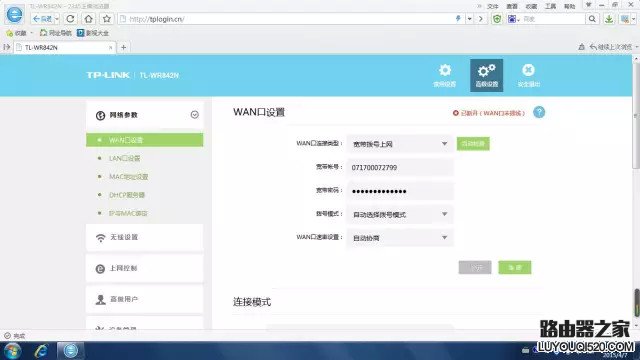Image resolution: width=640 pixels, height=360 pixels.
Task: Click the TP-LINK logo in header
Action: point(108,75)
